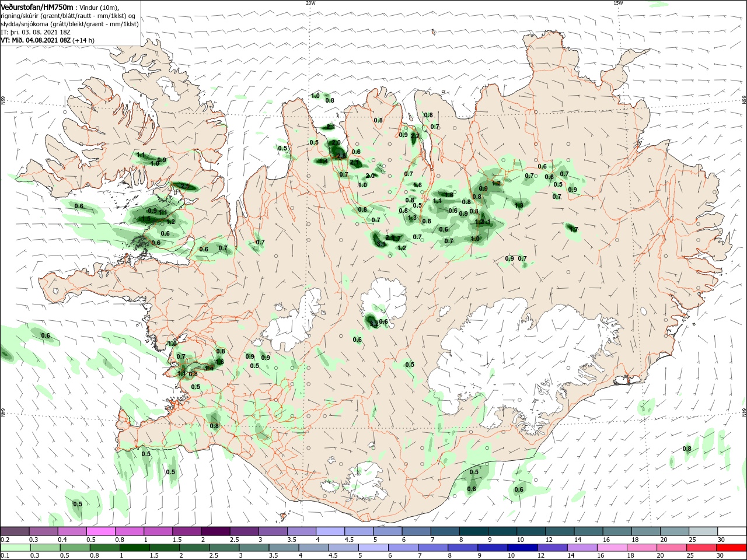Click the 'slydda/snjókoma' legend description line
The width and height of the screenshot is (747, 560).
point(69,24)
